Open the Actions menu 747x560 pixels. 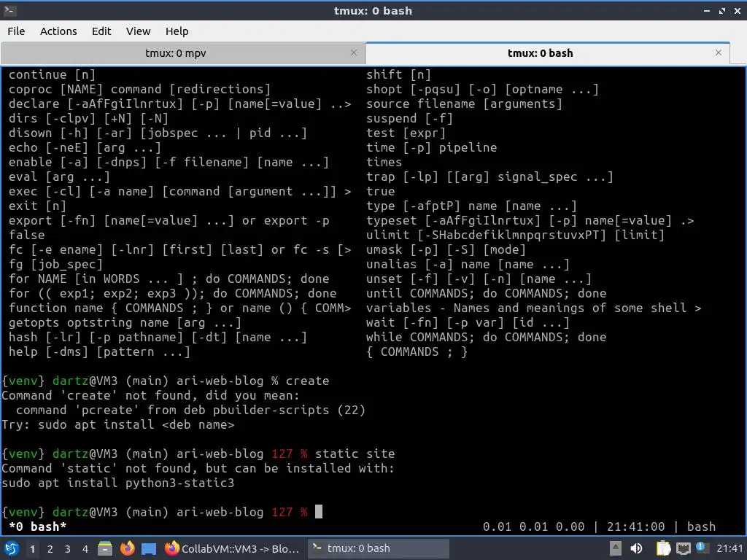coord(58,31)
